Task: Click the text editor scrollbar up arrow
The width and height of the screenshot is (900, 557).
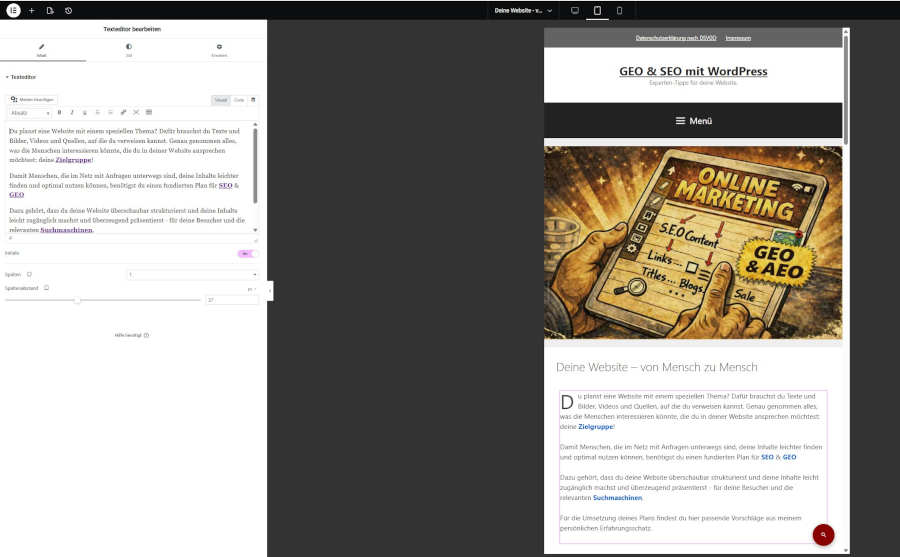Action: [255, 125]
